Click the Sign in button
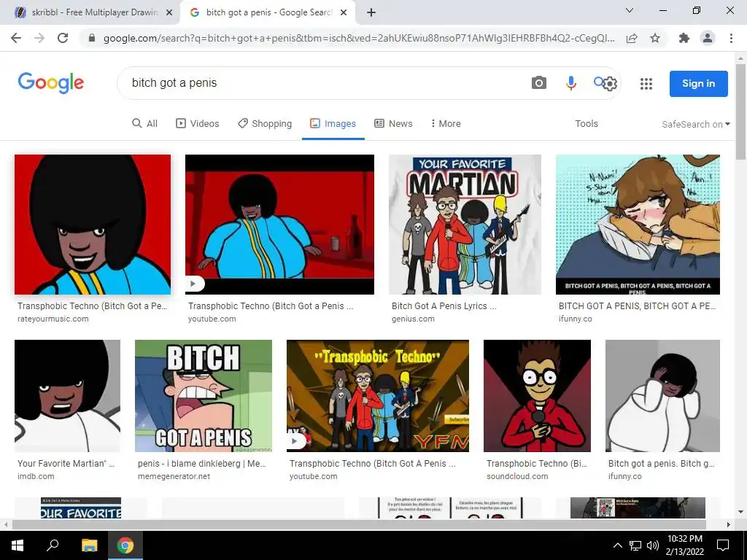Screen dimensions: 747x560 point(698,83)
